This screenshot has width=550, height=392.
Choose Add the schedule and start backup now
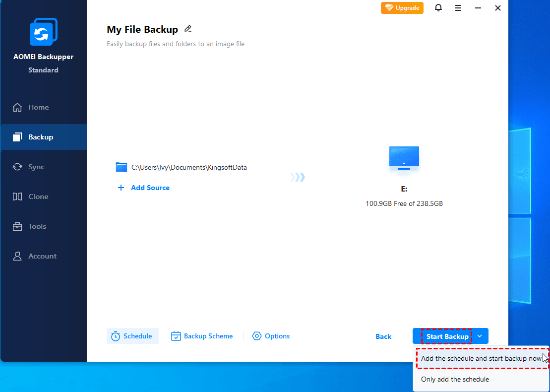481,358
